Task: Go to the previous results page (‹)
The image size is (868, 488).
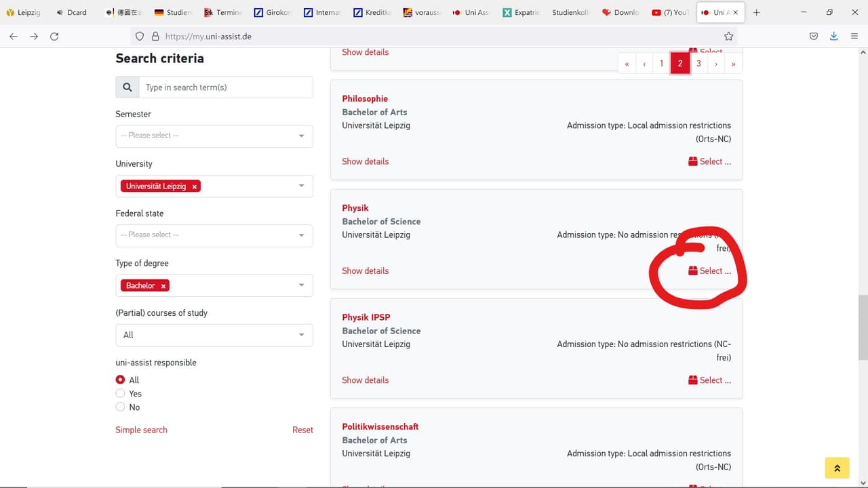Action: pyautogui.click(x=644, y=64)
